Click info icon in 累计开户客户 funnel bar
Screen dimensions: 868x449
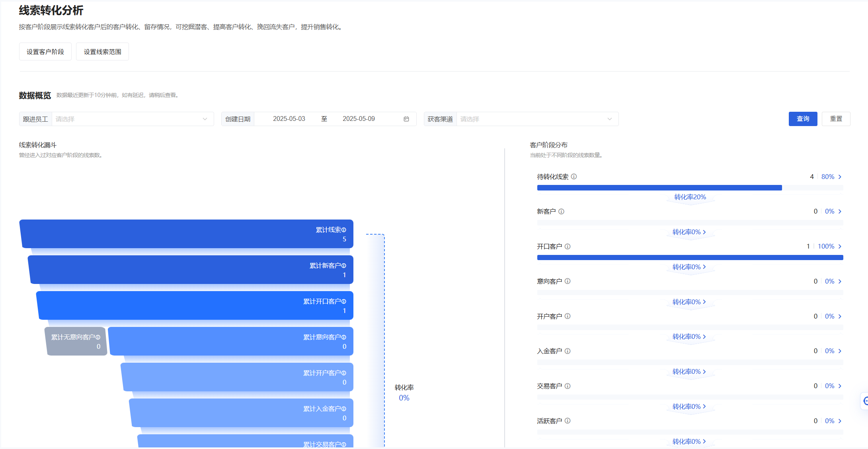click(344, 373)
